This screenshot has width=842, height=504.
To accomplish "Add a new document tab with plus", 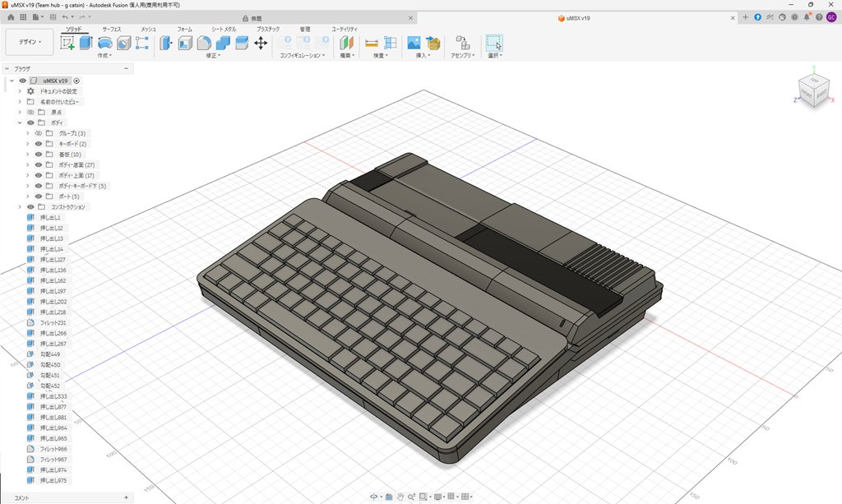I will tap(745, 17).
